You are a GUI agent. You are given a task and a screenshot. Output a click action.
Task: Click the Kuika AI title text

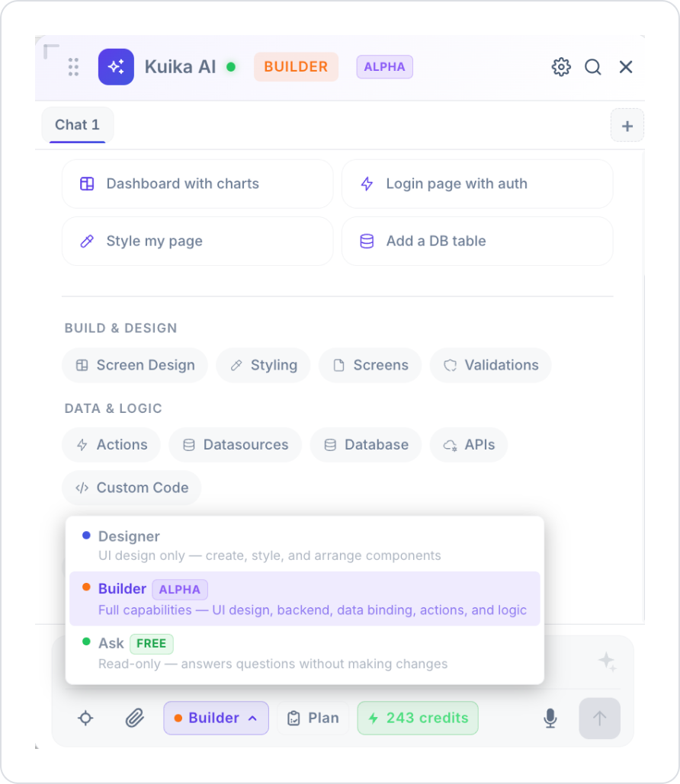coord(180,67)
